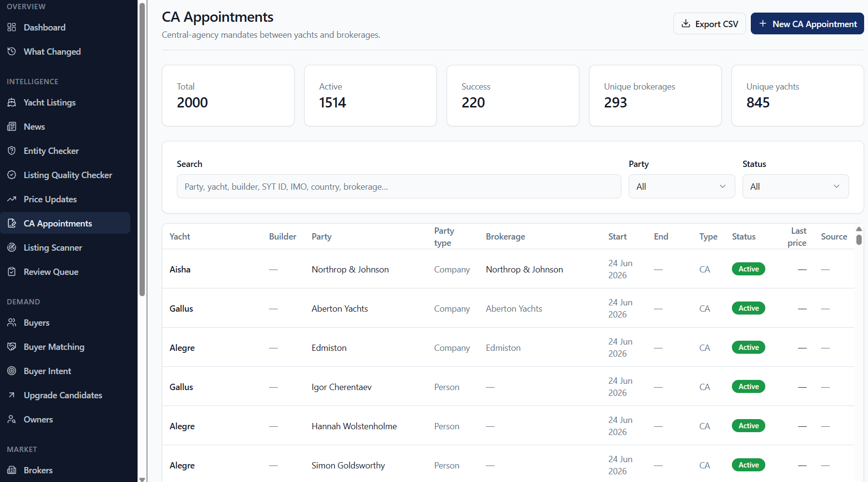Click the Aisha yacht name
The height and width of the screenshot is (482, 868).
click(x=180, y=270)
